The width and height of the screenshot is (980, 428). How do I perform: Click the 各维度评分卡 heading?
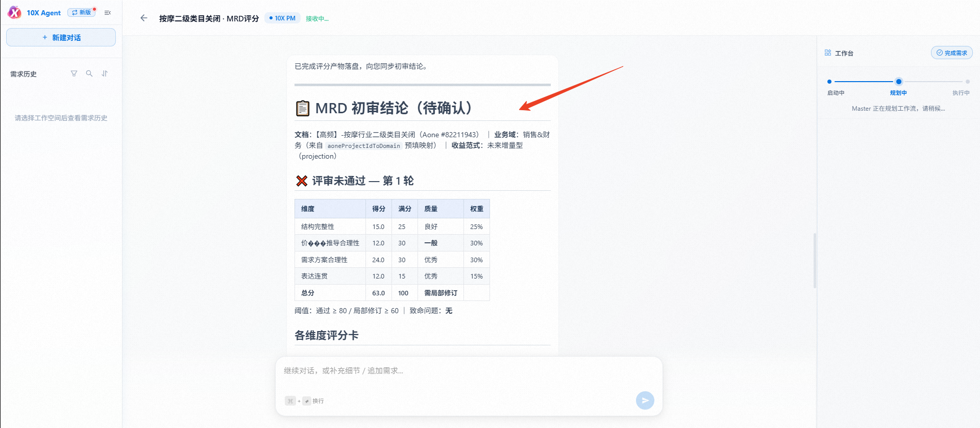[x=327, y=335]
